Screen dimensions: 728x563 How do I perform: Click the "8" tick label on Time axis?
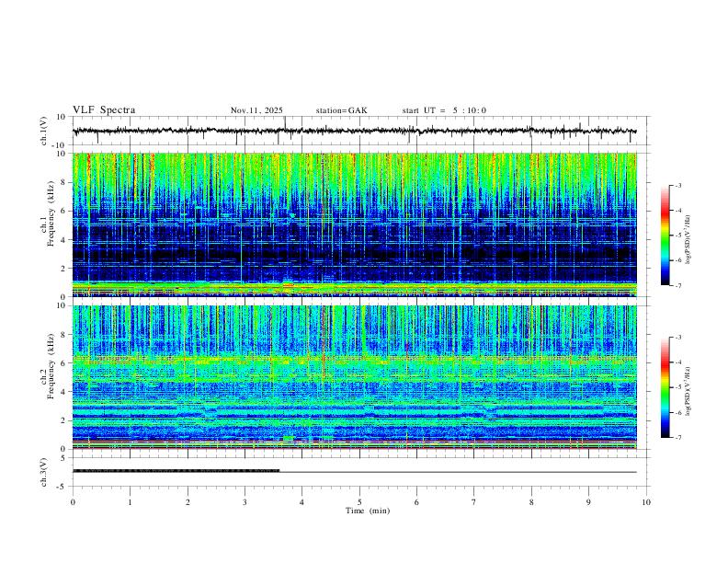click(x=531, y=502)
